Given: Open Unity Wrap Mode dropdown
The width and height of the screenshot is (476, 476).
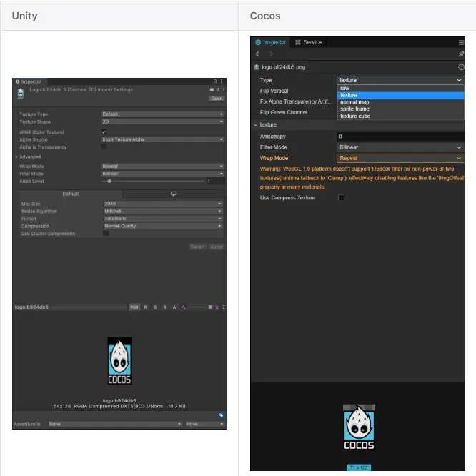Looking at the screenshot, I should (163, 167).
